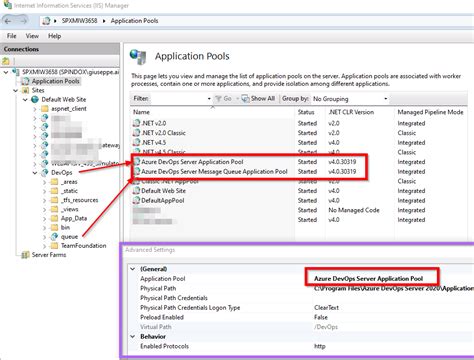This screenshot has width=474, height=360.
Task: Select the App_Data folder icon
Action: point(54,219)
